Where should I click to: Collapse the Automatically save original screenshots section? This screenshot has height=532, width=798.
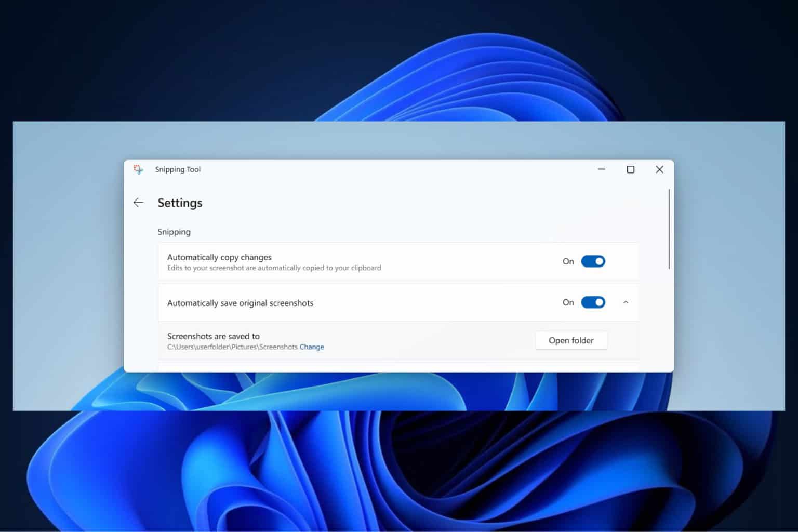pyautogui.click(x=626, y=302)
